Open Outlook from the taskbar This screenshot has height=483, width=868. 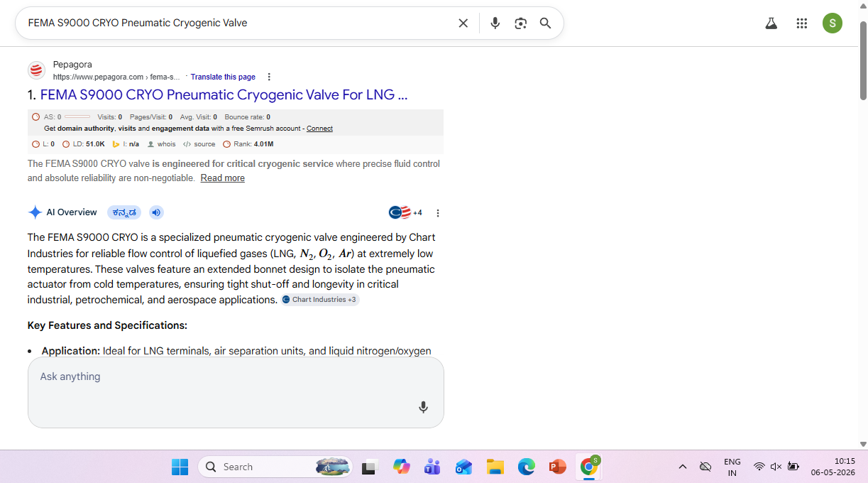(463, 467)
